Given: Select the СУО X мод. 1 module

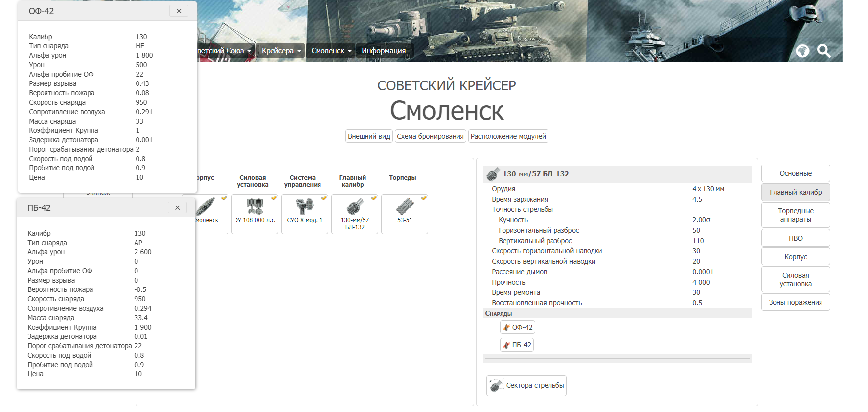Looking at the screenshot, I should coord(305,214).
